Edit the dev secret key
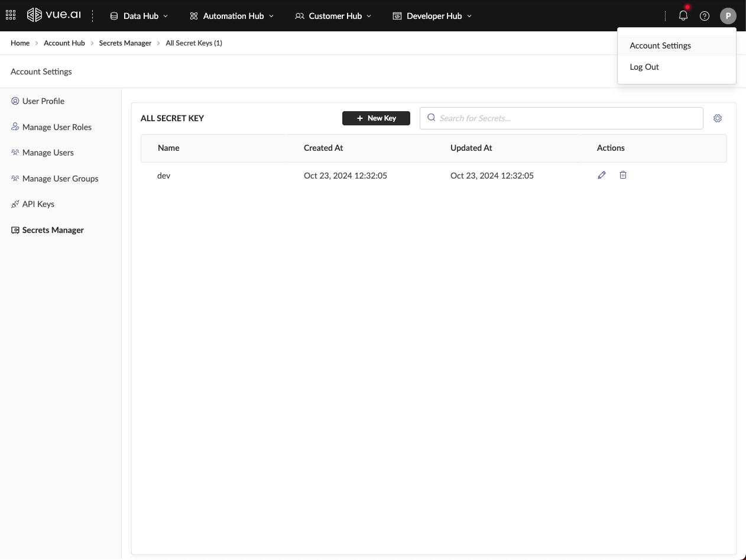 pos(602,175)
